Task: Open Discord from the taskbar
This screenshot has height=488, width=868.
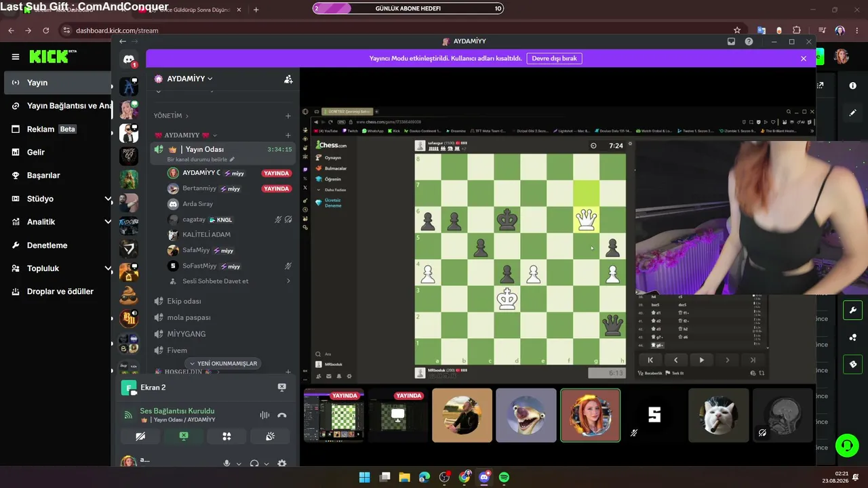Action: pos(484,477)
